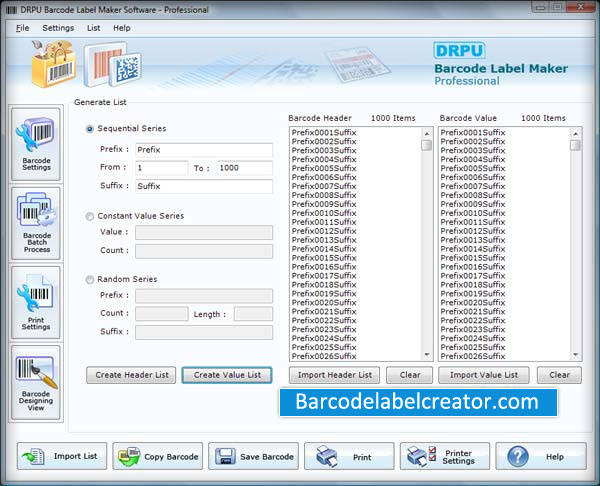
Task: Open Printer Settings from bottom toolbar
Action: point(445,456)
